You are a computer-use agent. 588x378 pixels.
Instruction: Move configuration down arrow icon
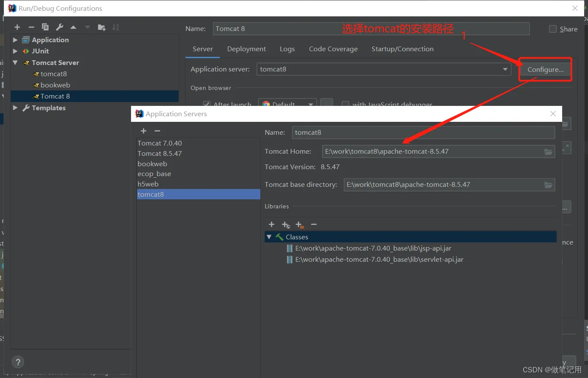coord(88,27)
